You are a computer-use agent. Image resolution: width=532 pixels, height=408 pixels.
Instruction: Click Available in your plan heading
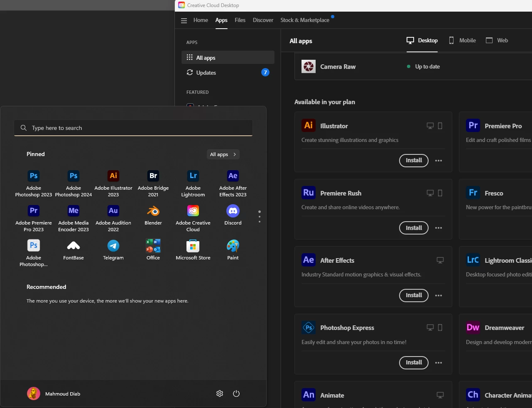[325, 102]
